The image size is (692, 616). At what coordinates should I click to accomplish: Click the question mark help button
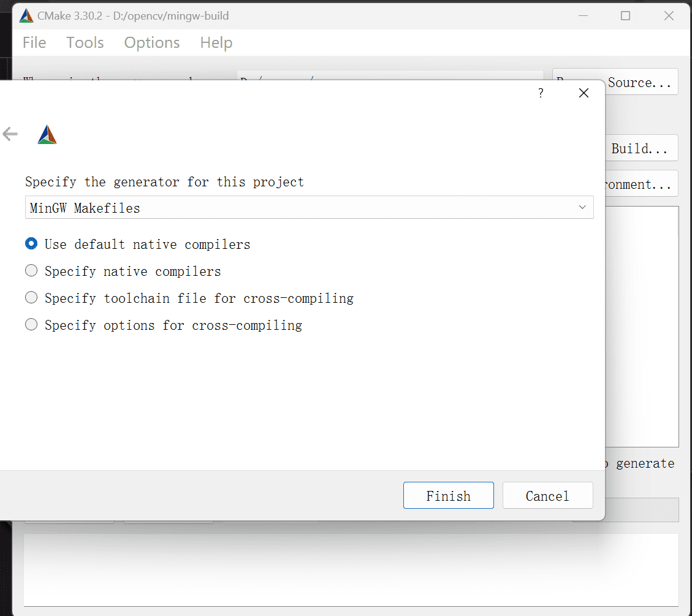tap(541, 93)
